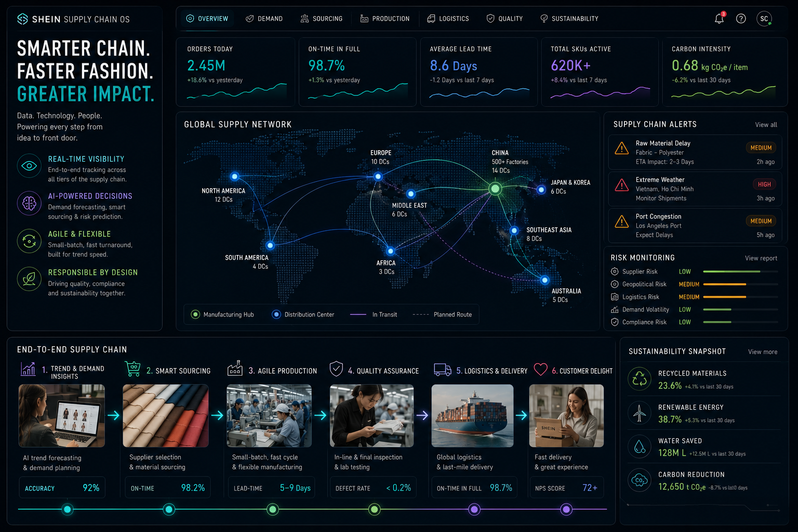
Task: Click the timeline marker under Agile Production
Action: point(273,509)
